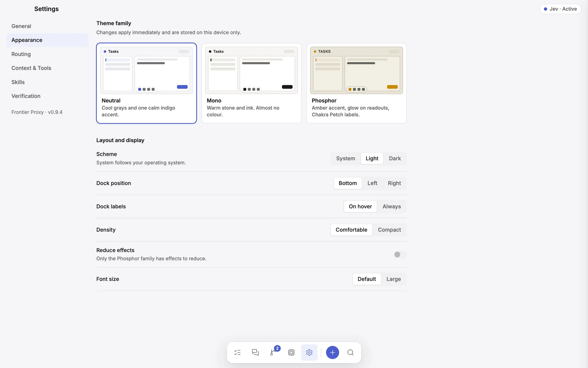
Task: Set font size to Large
Action: [393, 279]
